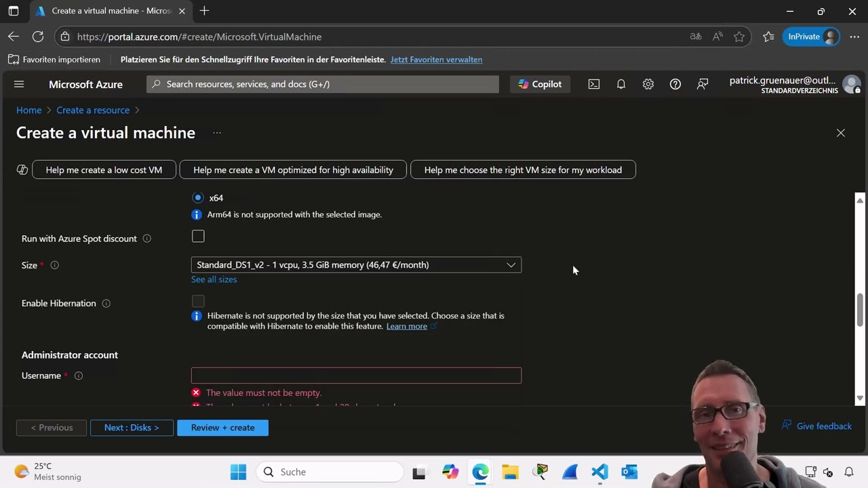Click the taskbar Suche search box
This screenshot has height=488, width=868.
(330, 472)
